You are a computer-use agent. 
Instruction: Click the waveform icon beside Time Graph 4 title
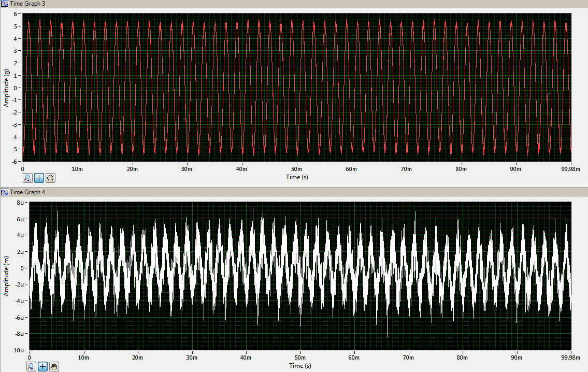(x=5, y=192)
